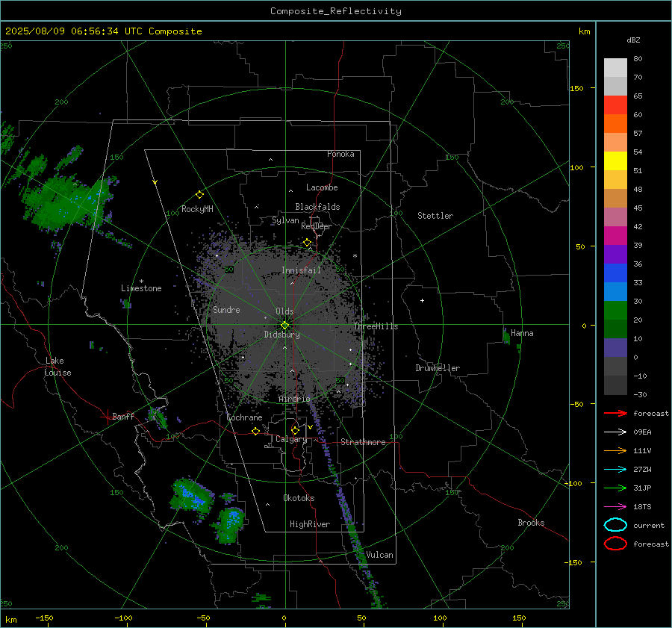Click the asterisk marker above Limestone

[x=141, y=282]
